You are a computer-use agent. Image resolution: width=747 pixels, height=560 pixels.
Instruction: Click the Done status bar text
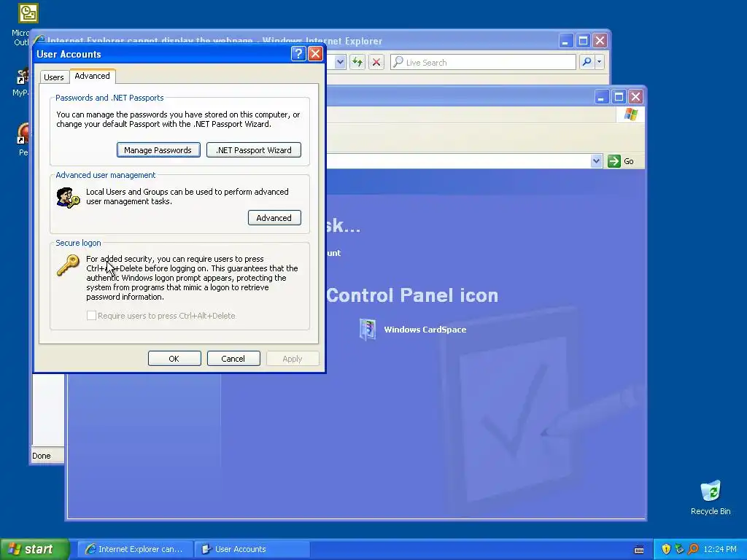pyautogui.click(x=42, y=456)
